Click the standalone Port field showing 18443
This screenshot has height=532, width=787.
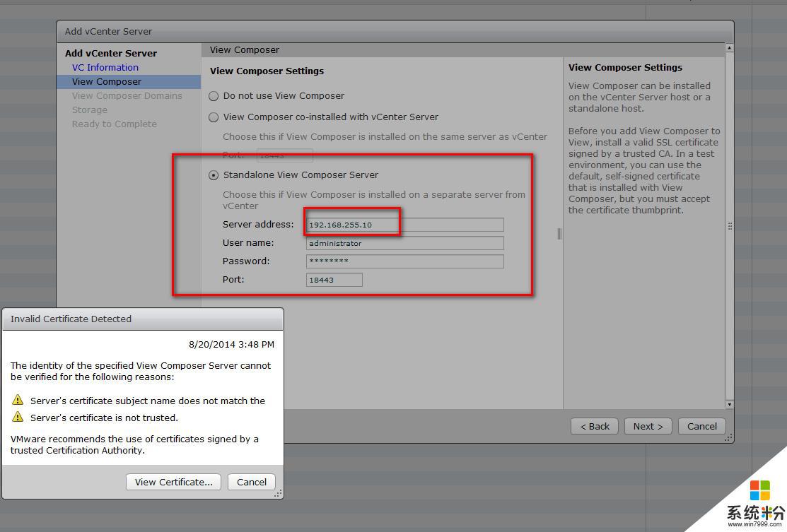[x=334, y=280]
